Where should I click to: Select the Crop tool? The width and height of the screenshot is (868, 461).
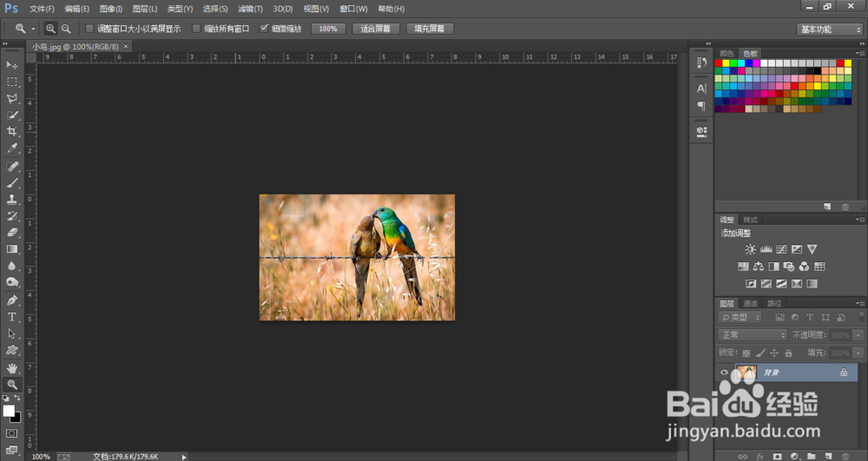11,132
